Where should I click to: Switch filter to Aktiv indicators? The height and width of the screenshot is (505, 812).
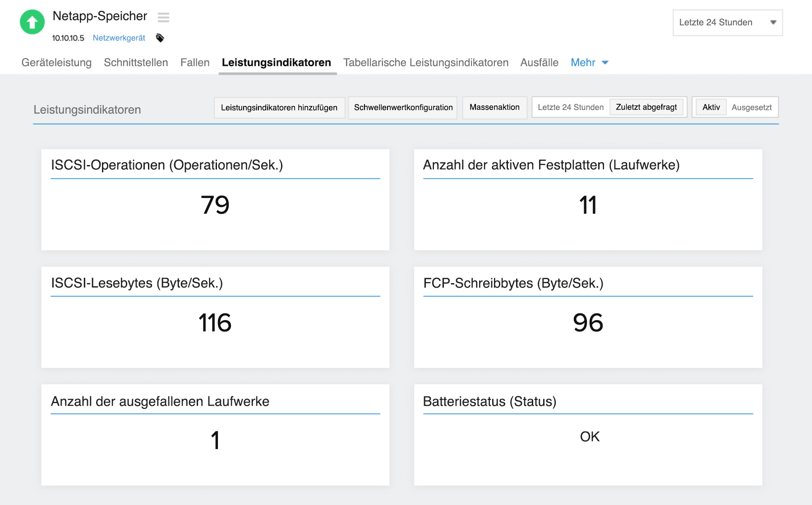[711, 108]
